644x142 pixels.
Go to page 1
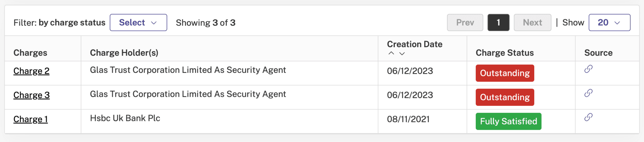click(498, 23)
